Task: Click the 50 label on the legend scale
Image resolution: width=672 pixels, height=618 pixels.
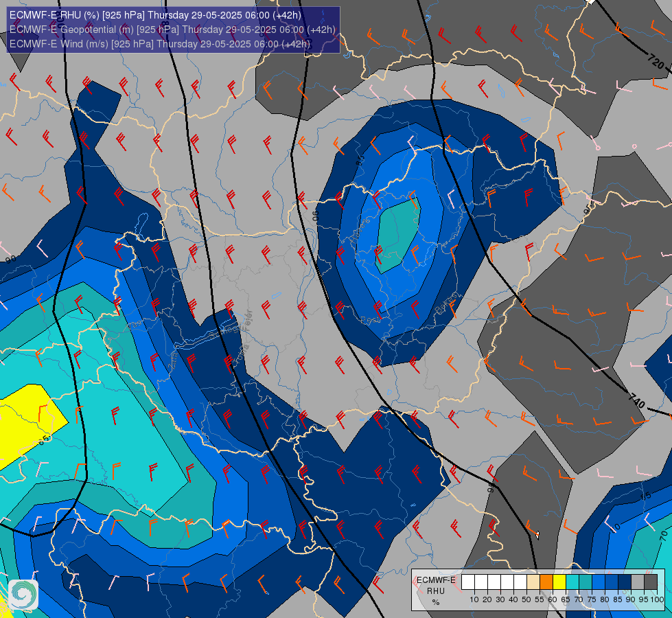Action: pos(526,599)
